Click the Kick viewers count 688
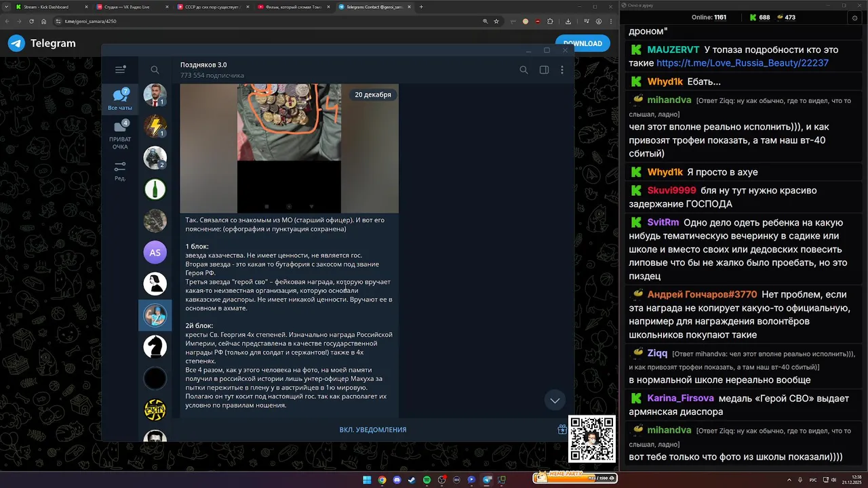This screenshot has height=488, width=868. (x=759, y=18)
